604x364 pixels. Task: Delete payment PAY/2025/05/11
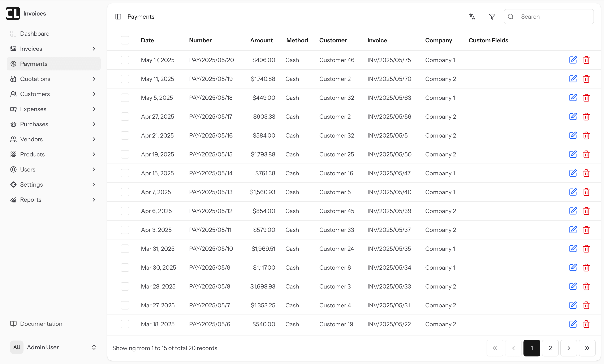[x=586, y=230]
